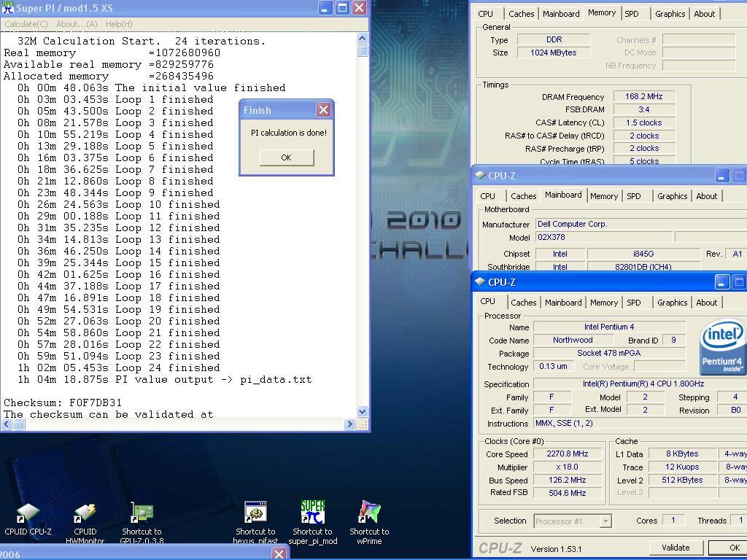
Task: Click Super PI horizontal scrollbar left arrow
Action: [x=7, y=424]
